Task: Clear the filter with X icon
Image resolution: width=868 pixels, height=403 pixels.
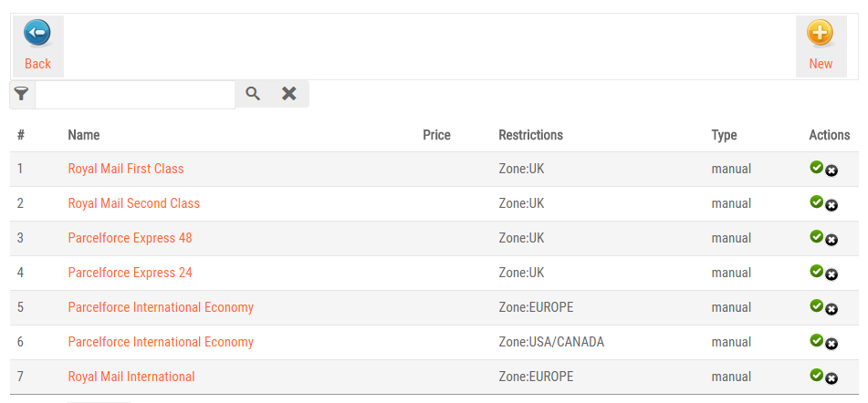Action: (x=289, y=94)
